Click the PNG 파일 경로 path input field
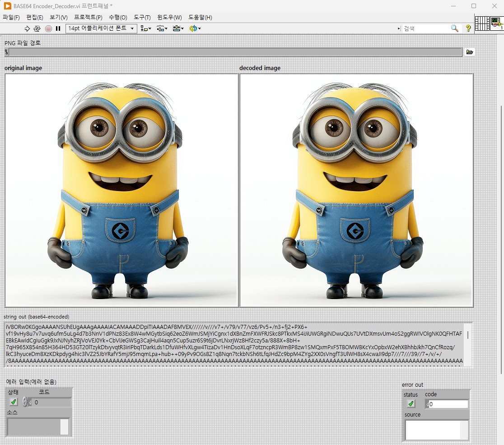 [x=235, y=52]
